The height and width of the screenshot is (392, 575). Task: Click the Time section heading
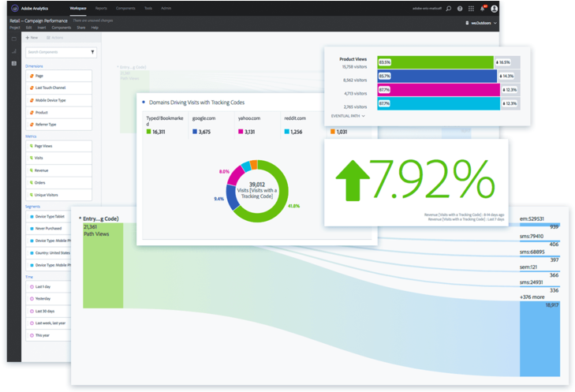pyautogui.click(x=29, y=277)
